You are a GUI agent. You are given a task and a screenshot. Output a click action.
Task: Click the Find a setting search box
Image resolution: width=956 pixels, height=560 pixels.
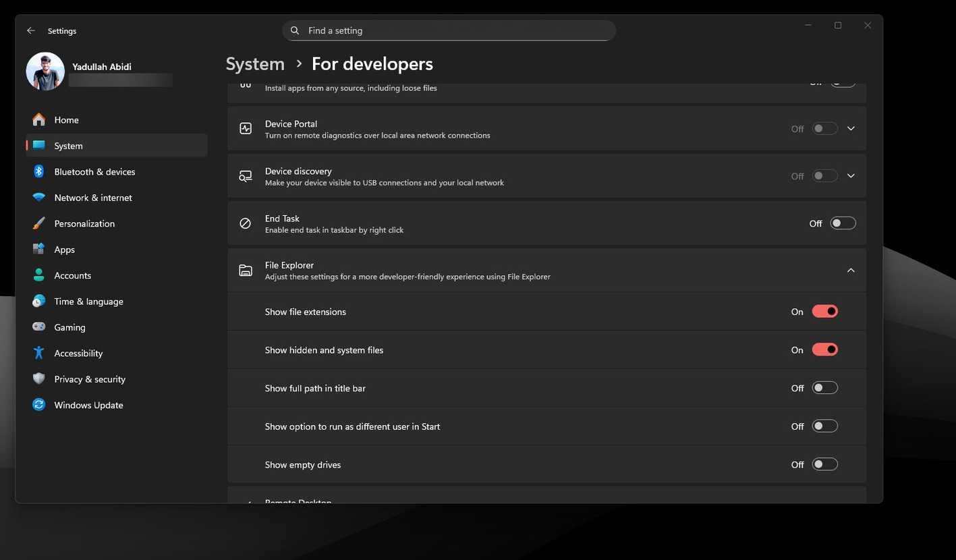click(449, 30)
